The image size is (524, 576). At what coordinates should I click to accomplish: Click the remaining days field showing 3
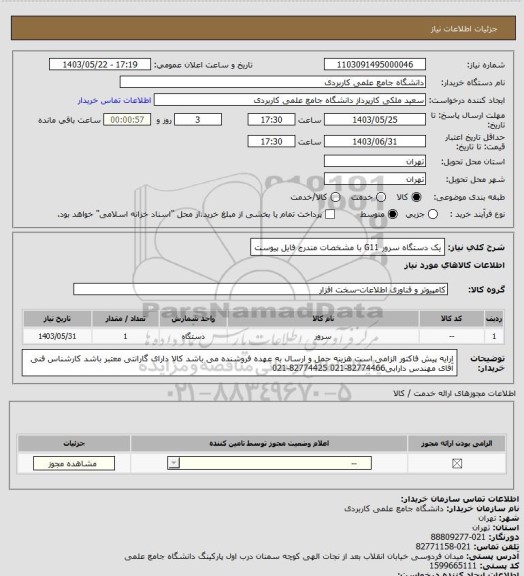coord(198,120)
